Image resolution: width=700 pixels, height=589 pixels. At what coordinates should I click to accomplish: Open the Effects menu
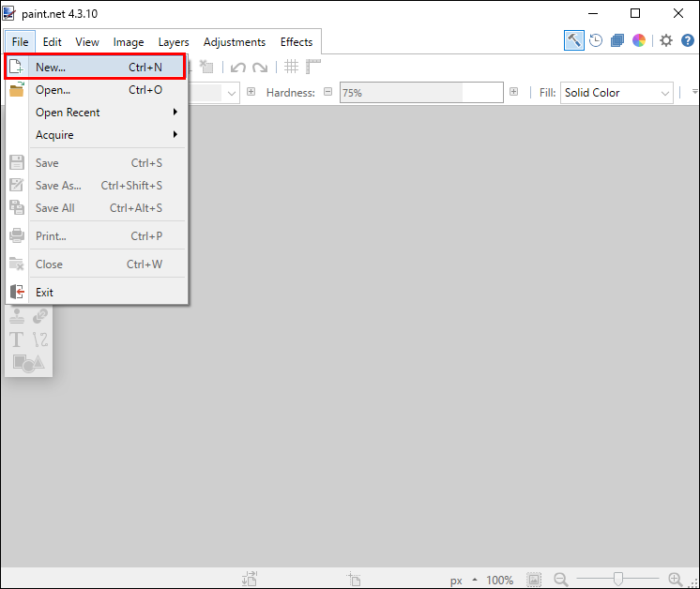click(x=297, y=42)
